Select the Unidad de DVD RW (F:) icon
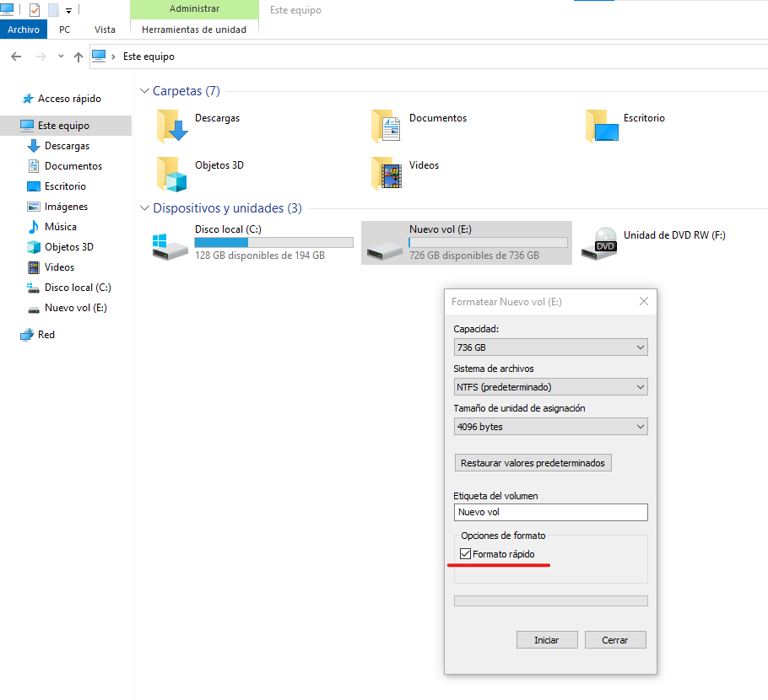The width and height of the screenshot is (768, 700). click(x=604, y=243)
